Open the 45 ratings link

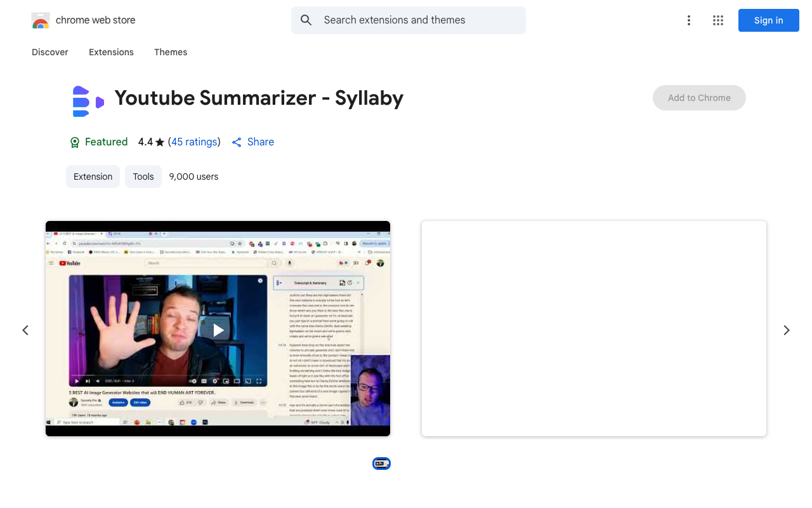pos(194,142)
